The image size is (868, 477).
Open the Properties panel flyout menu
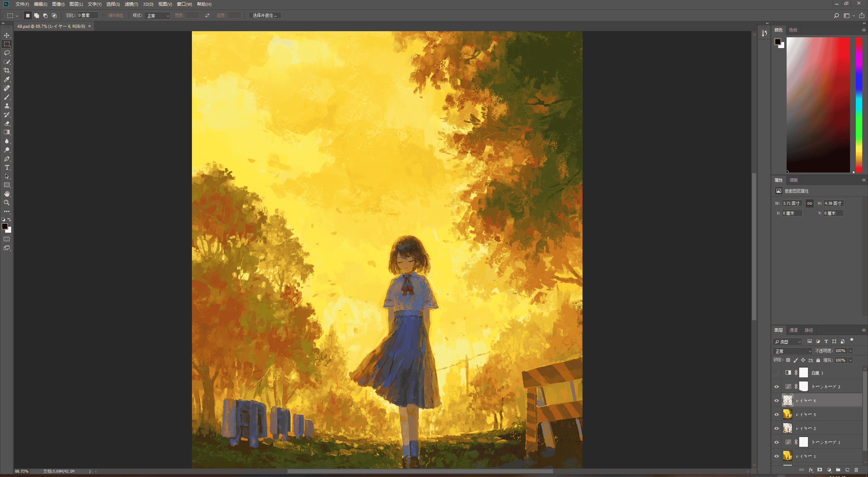(x=864, y=180)
